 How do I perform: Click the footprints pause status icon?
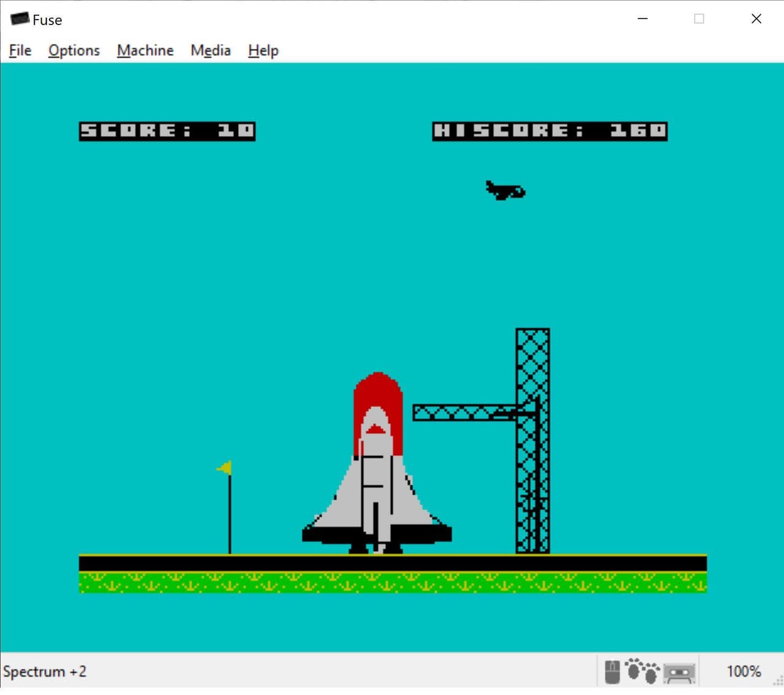coord(642,671)
